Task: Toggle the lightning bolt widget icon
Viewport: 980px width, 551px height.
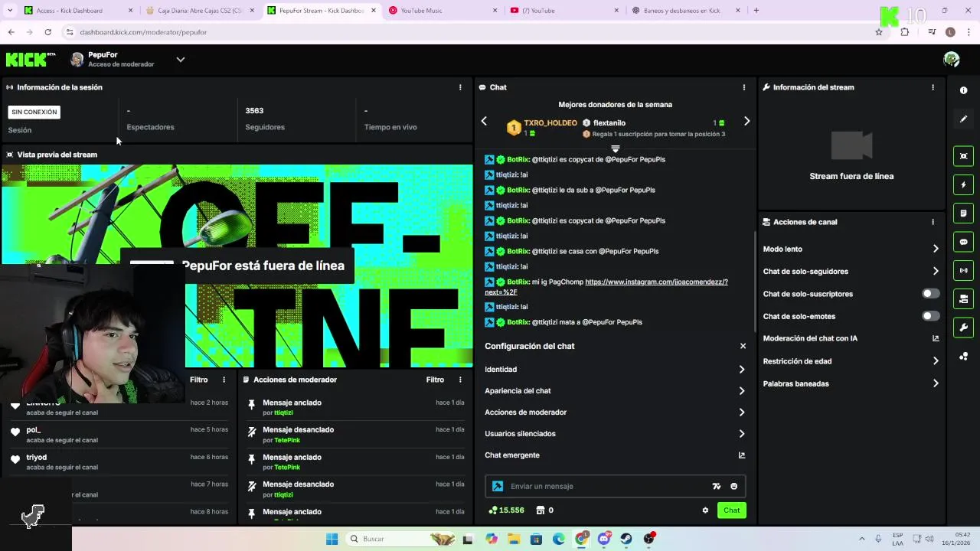Action: point(963,184)
